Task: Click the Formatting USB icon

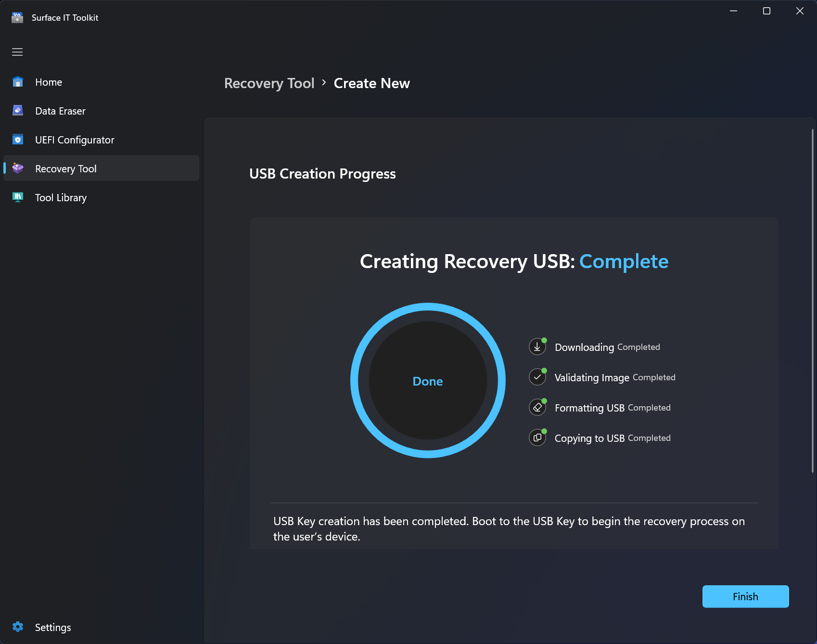Action: pos(537,407)
